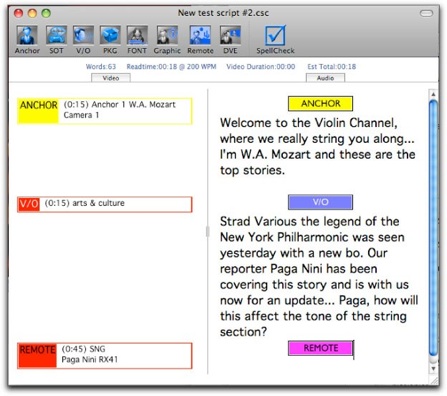Click the blue vertical scrollbar thumb

[433, 228]
